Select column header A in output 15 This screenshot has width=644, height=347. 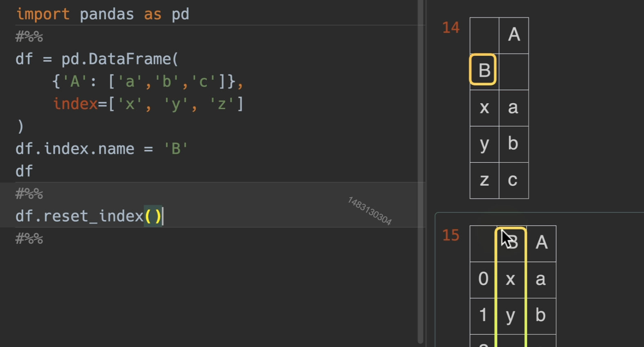click(x=541, y=243)
